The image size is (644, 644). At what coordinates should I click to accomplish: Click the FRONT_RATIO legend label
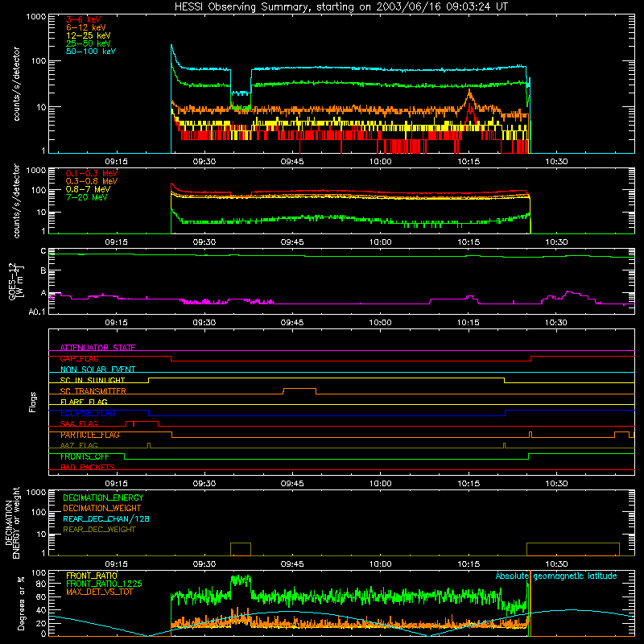click(92, 576)
